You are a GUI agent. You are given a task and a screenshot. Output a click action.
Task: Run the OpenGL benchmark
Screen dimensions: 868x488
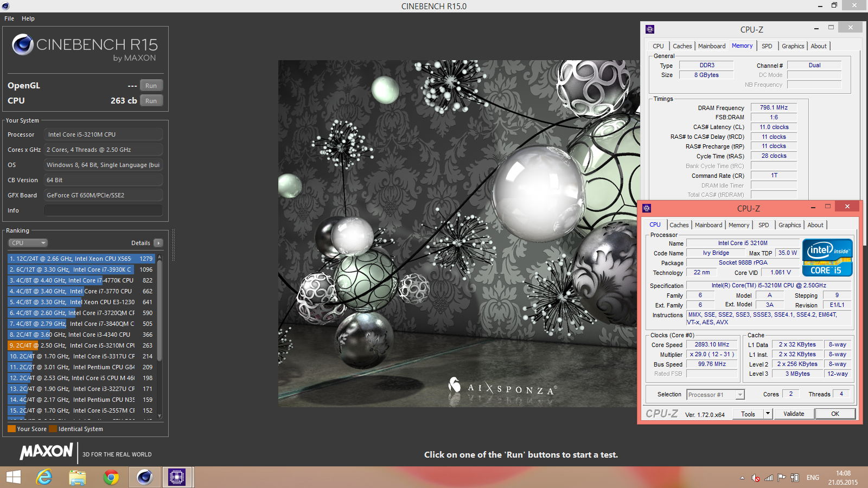[x=151, y=86]
